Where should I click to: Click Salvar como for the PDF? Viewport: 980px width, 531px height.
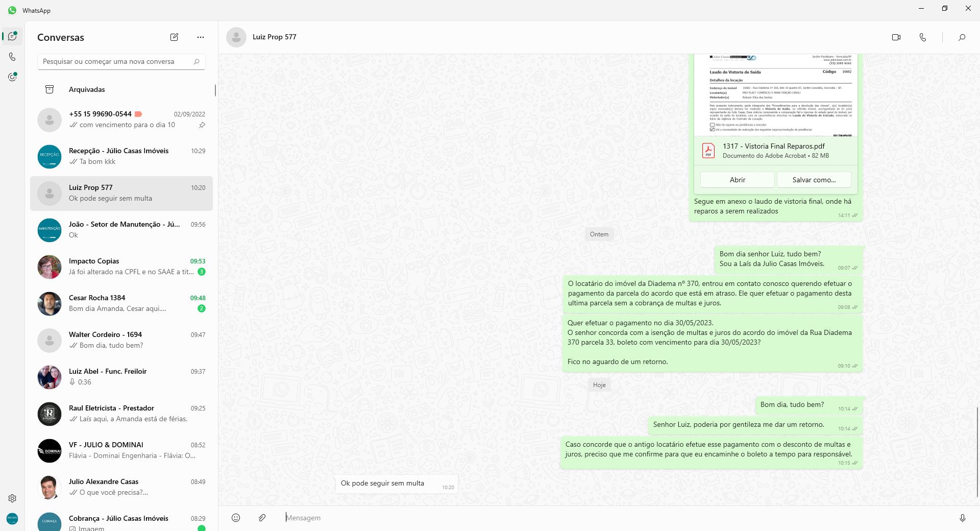(x=814, y=180)
